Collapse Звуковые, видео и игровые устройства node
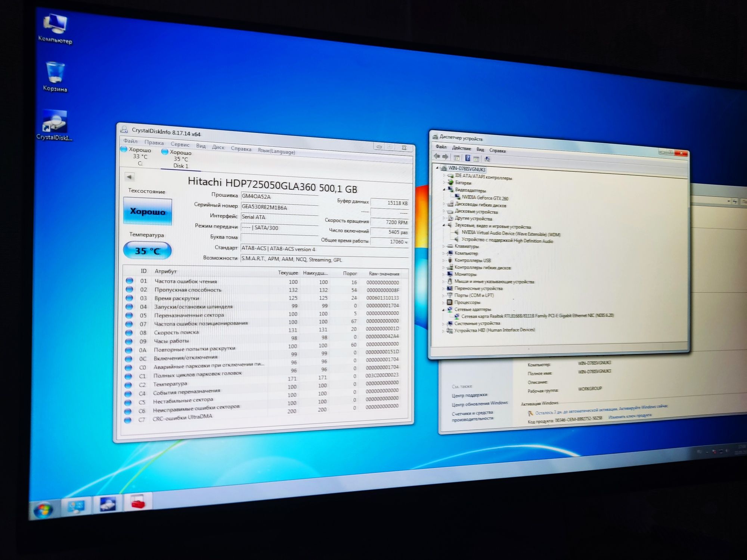Screen dimensions: 747x560 click(x=444, y=225)
